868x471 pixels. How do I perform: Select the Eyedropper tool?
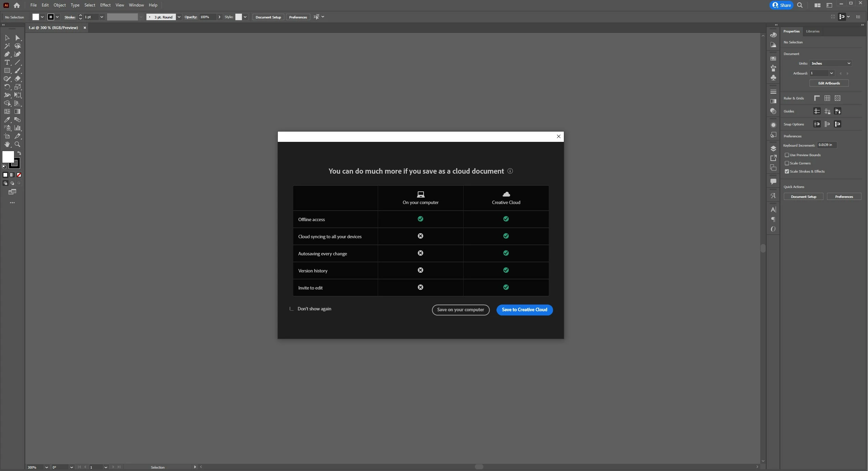tap(7, 120)
